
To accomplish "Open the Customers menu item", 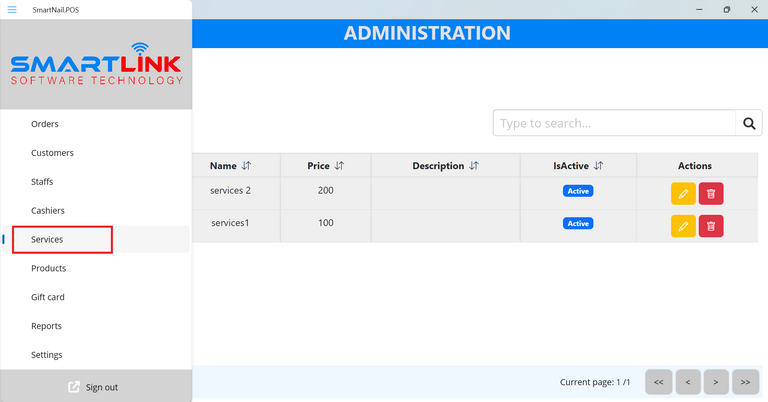I will point(52,153).
